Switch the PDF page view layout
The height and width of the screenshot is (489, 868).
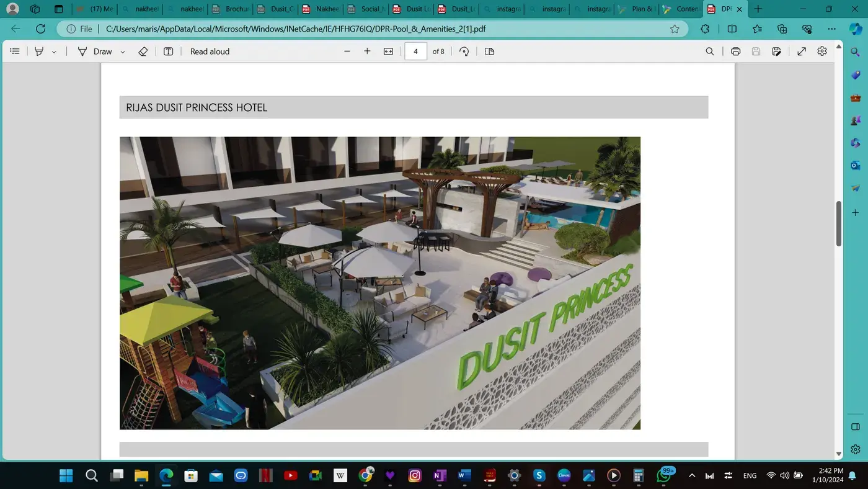[x=489, y=52]
